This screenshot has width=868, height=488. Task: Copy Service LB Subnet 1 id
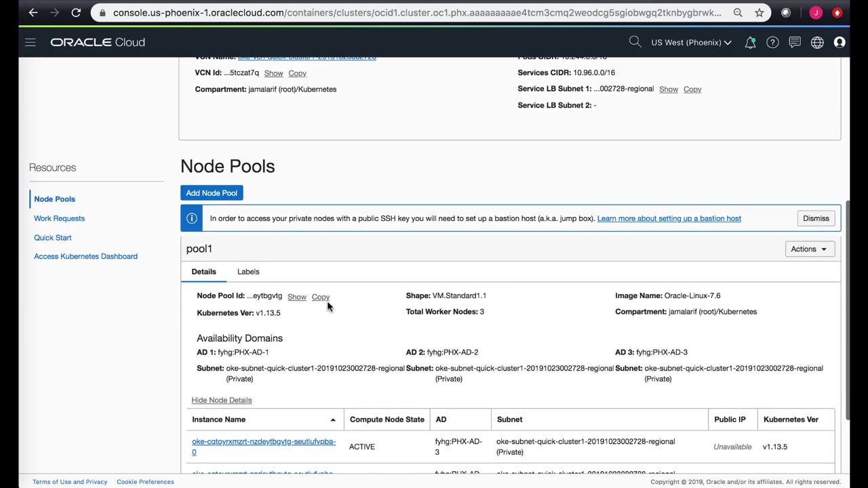coord(692,89)
